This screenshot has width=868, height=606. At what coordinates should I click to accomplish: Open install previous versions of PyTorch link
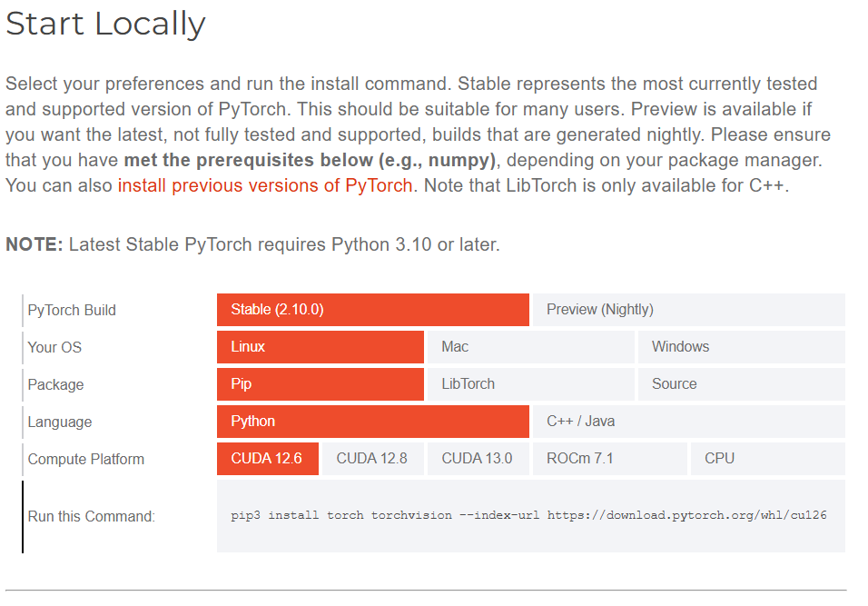click(265, 185)
